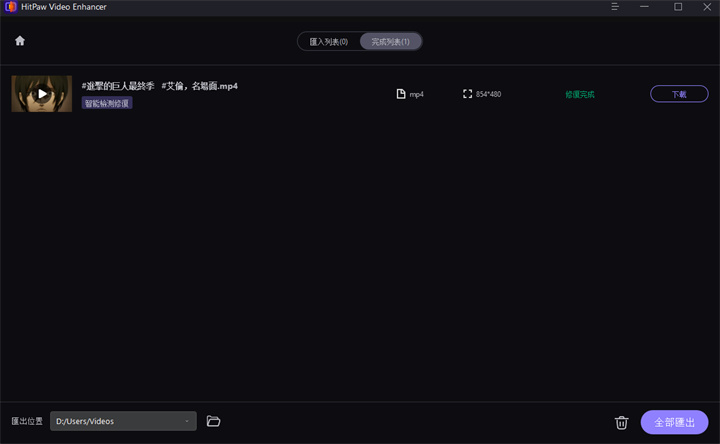Viewport: 720px width, 444px height.
Task: Click the 智能檢測修復 tag label
Action: click(107, 103)
